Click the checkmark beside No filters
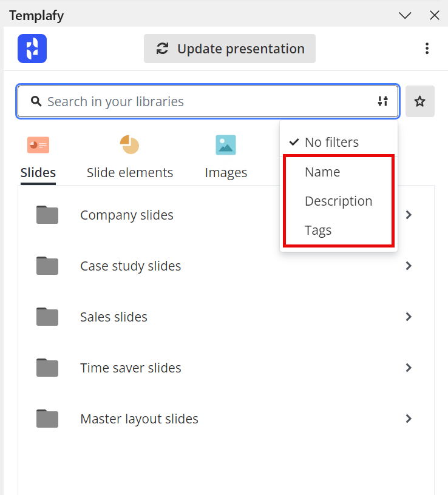 (x=294, y=142)
